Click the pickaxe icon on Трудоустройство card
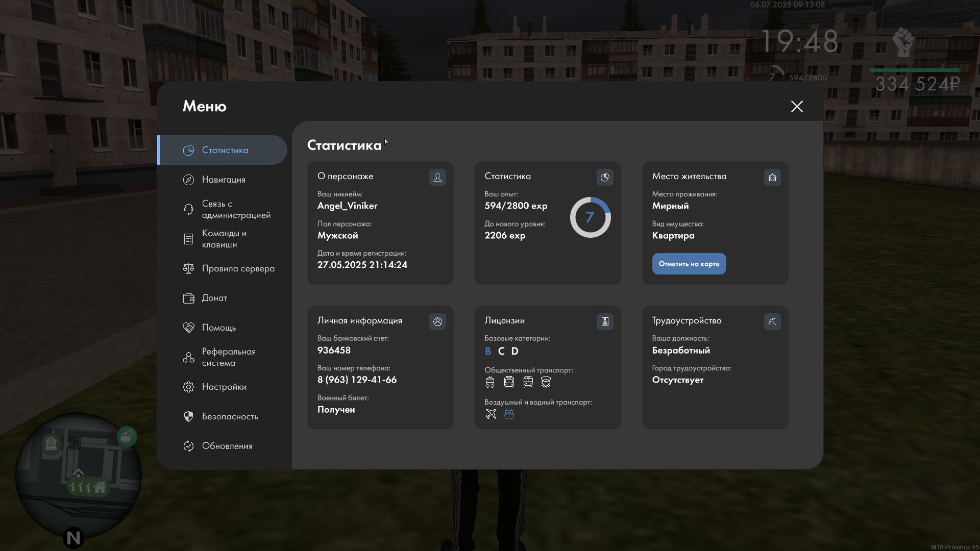 coord(772,321)
